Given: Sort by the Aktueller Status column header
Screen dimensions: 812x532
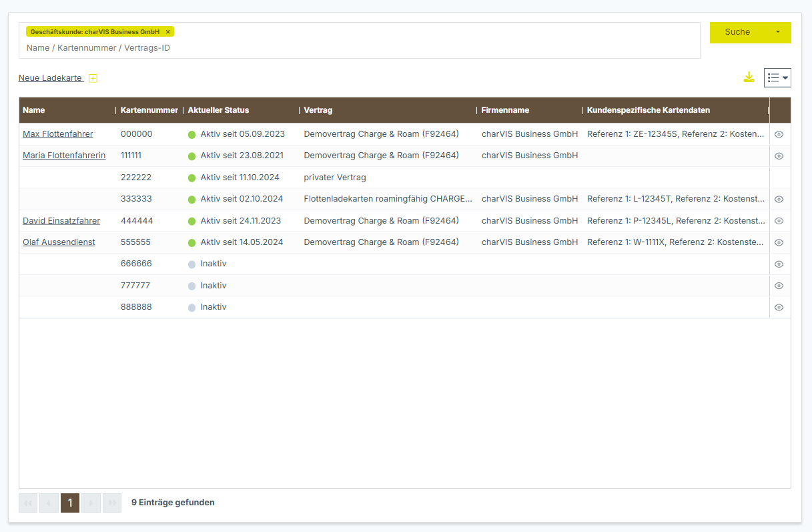Looking at the screenshot, I should pyautogui.click(x=218, y=110).
